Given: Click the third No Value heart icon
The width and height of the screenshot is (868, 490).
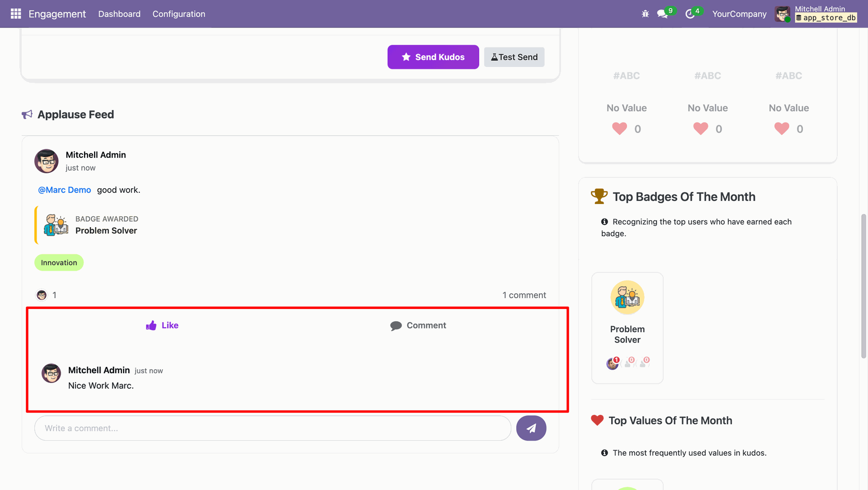Looking at the screenshot, I should coord(781,129).
